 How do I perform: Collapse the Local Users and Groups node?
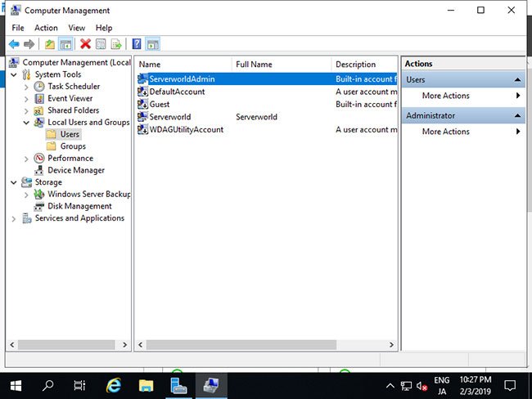[26, 123]
